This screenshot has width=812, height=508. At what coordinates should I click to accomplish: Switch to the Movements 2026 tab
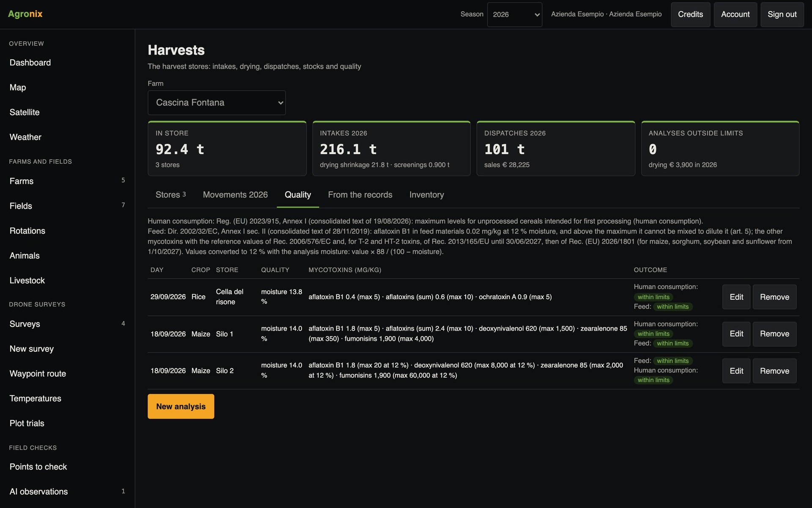[235, 195]
